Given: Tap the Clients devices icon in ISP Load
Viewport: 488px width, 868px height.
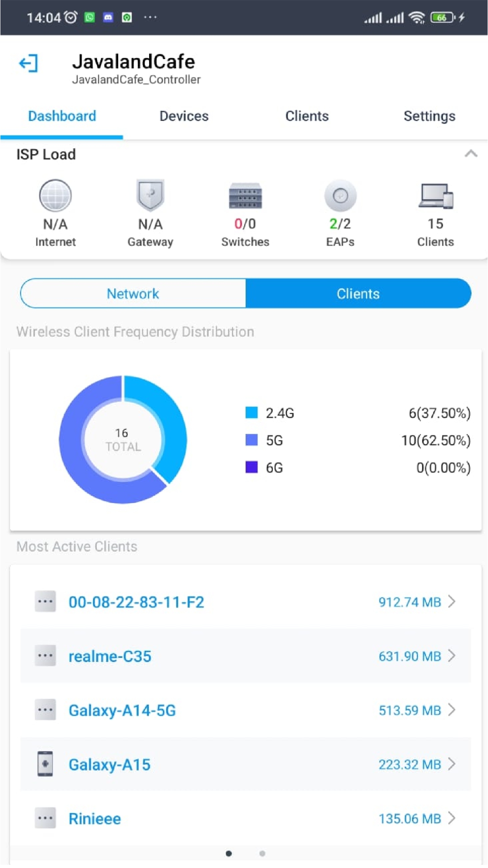Looking at the screenshot, I should coord(435,196).
